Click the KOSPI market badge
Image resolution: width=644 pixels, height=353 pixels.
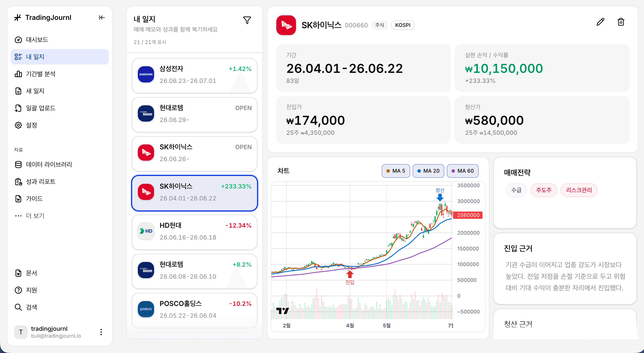point(403,25)
